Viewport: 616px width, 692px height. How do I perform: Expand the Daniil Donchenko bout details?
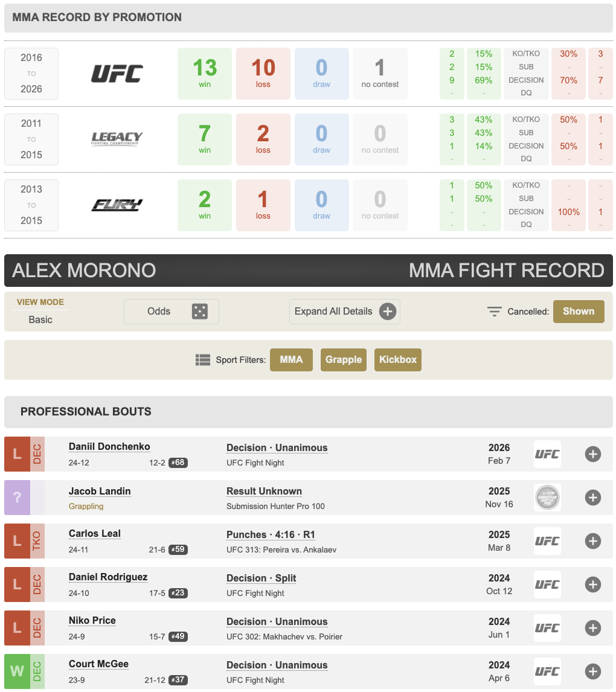pos(592,454)
